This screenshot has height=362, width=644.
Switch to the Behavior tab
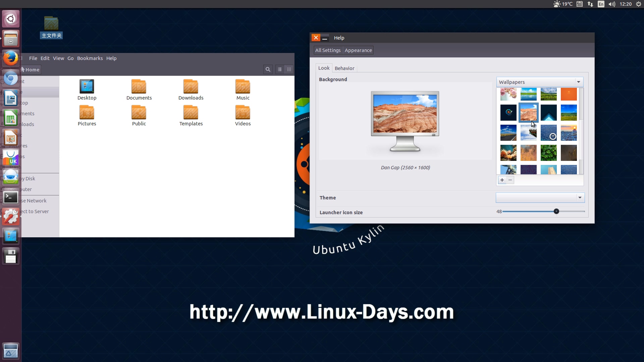coord(344,68)
